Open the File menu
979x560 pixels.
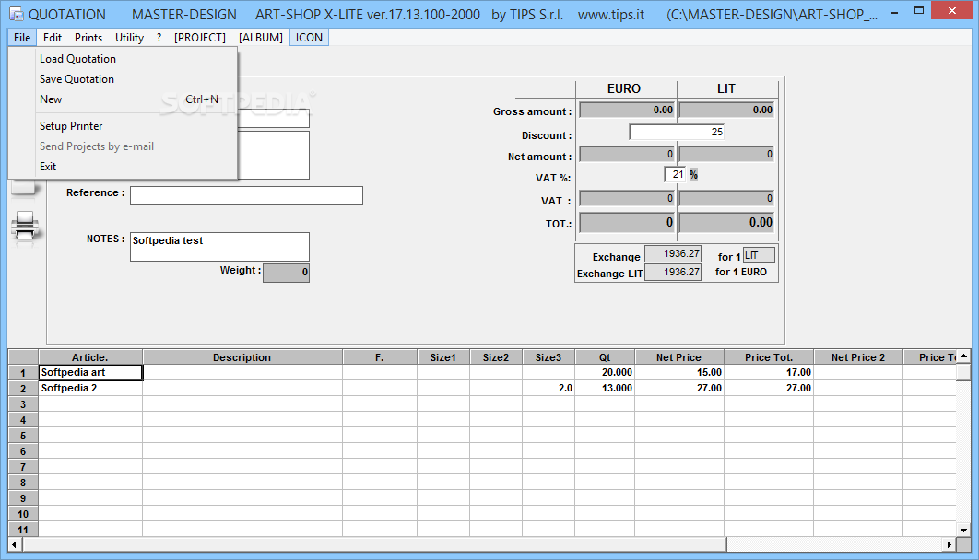[22, 38]
